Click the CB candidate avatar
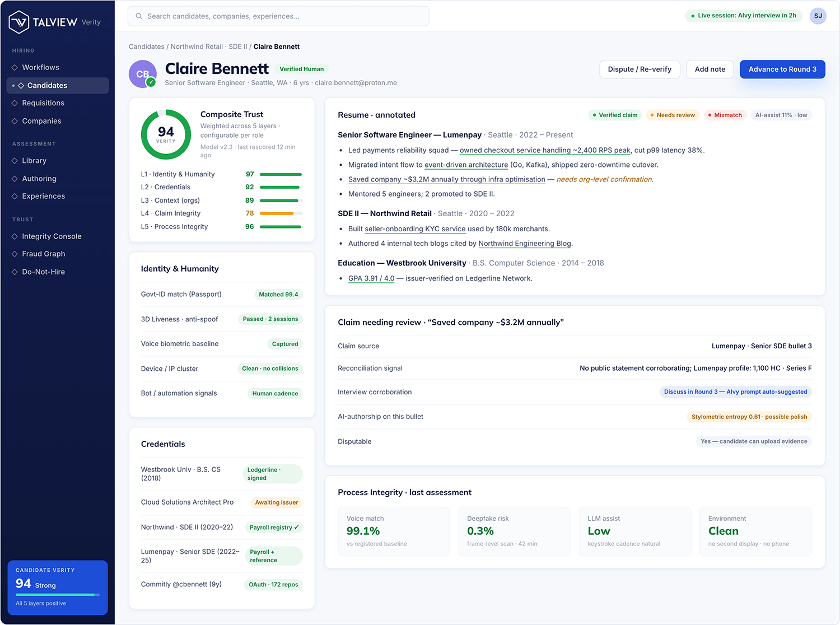Screen dimensions: 840x625 [x=143, y=74]
